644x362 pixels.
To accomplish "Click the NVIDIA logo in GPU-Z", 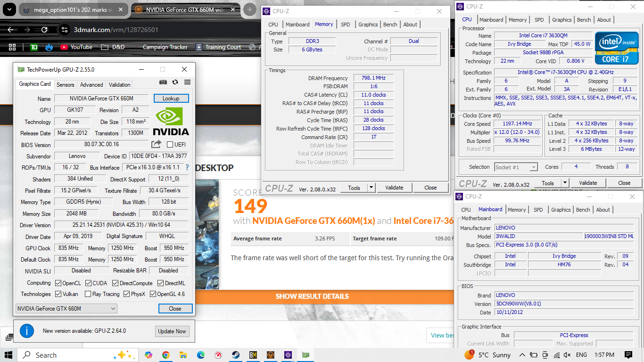I will [171, 122].
